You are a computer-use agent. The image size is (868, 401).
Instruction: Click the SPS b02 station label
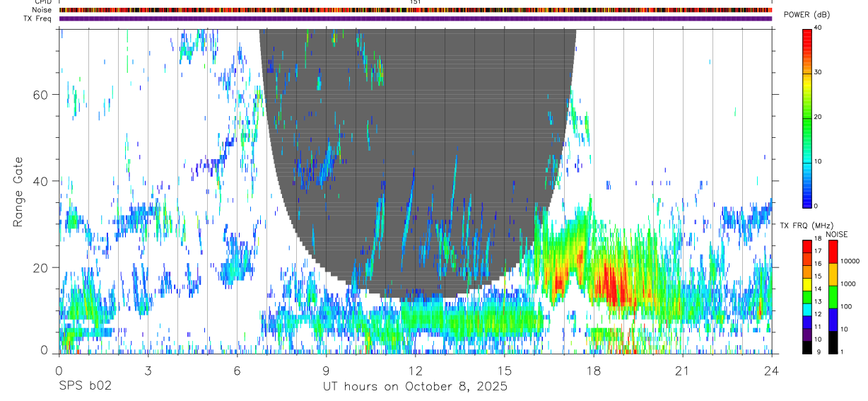coord(84,387)
